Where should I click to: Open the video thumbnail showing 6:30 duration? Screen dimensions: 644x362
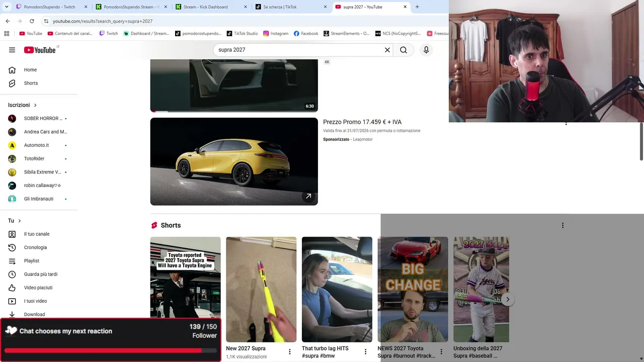(234, 85)
